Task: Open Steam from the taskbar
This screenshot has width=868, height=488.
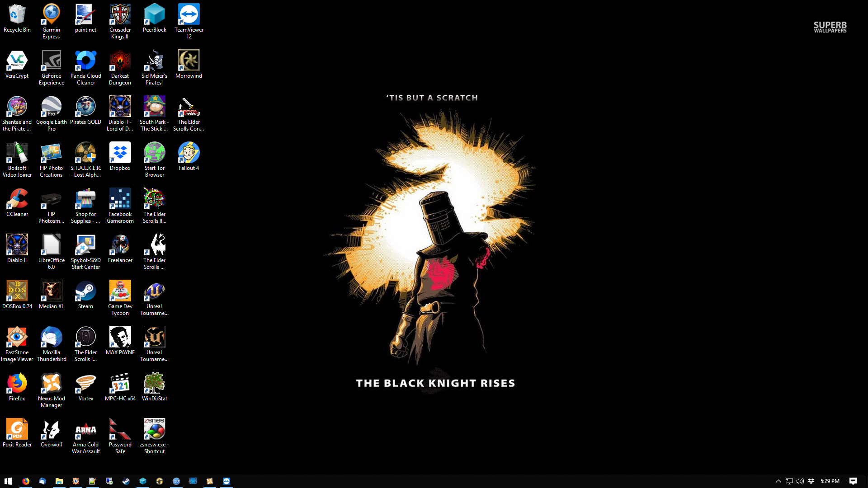Action: point(126,481)
